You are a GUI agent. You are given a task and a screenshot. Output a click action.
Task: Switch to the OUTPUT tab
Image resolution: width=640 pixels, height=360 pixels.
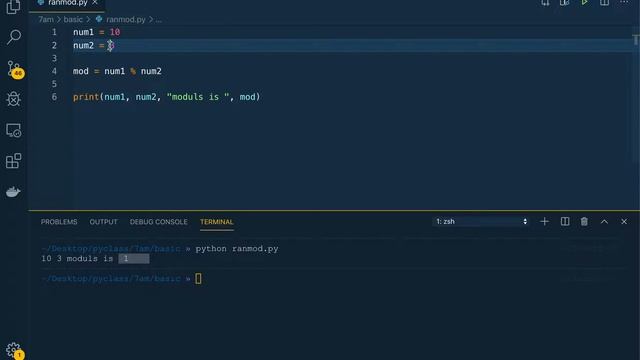point(103,222)
